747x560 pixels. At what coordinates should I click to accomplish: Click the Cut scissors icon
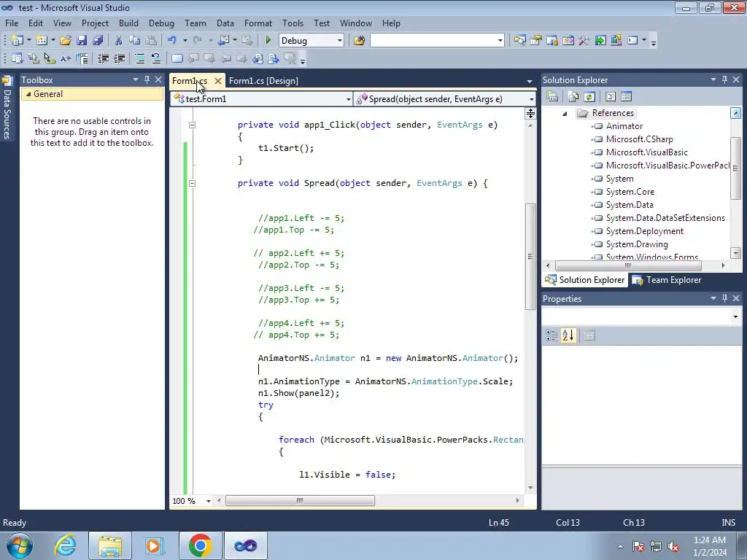(119, 41)
